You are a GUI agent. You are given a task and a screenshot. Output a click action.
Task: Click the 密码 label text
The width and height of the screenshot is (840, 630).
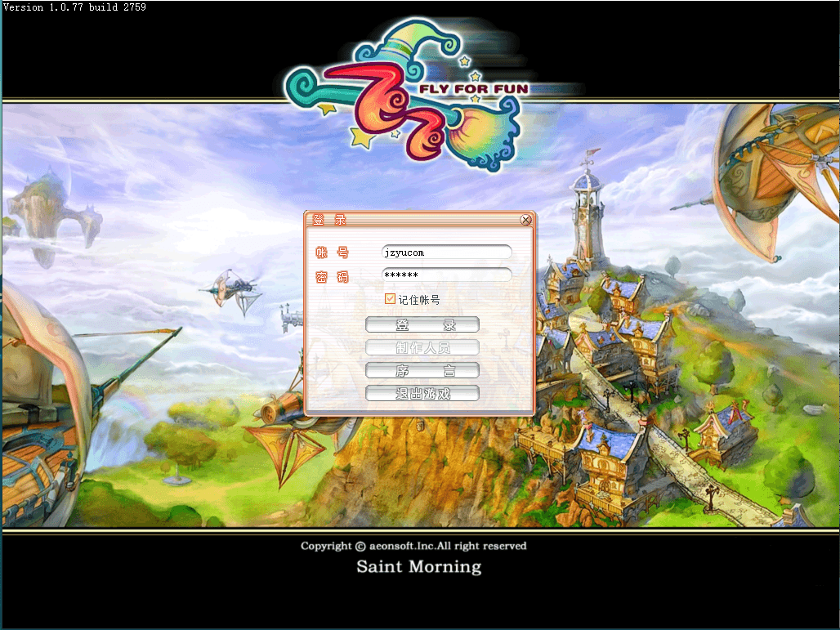coord(332,277)
